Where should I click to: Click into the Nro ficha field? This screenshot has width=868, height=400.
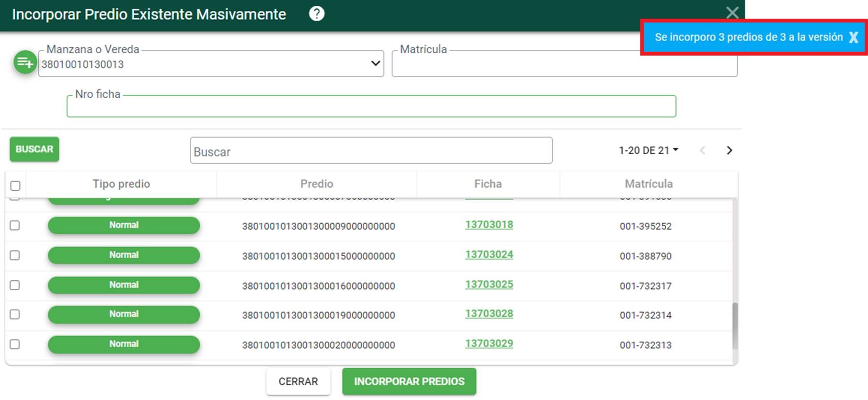tap(371, 106)
